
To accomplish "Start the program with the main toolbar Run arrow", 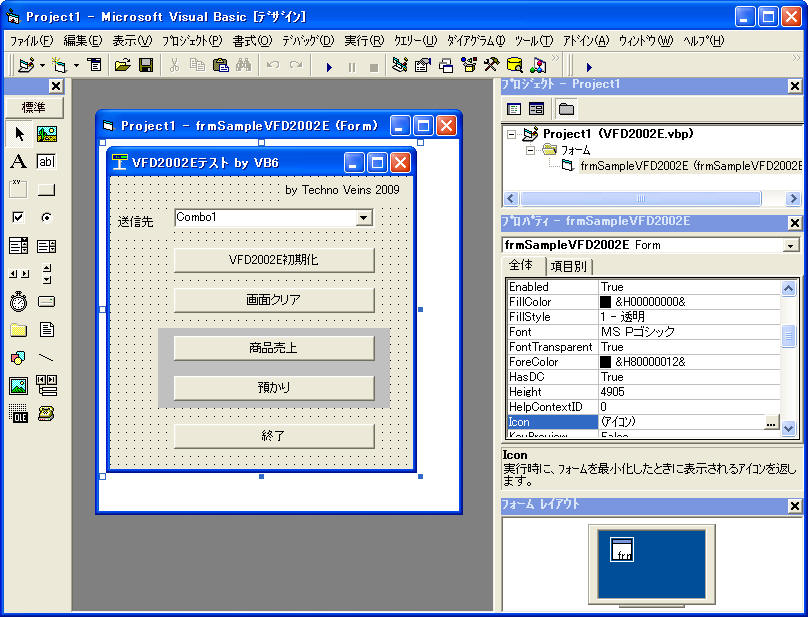I will (329, 67).
